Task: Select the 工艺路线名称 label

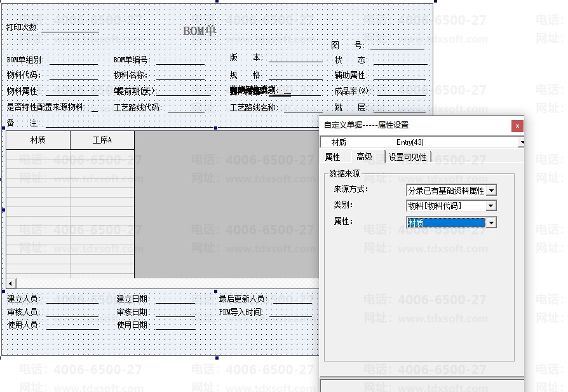Action: pyautogui.click(x=254, y=107)
